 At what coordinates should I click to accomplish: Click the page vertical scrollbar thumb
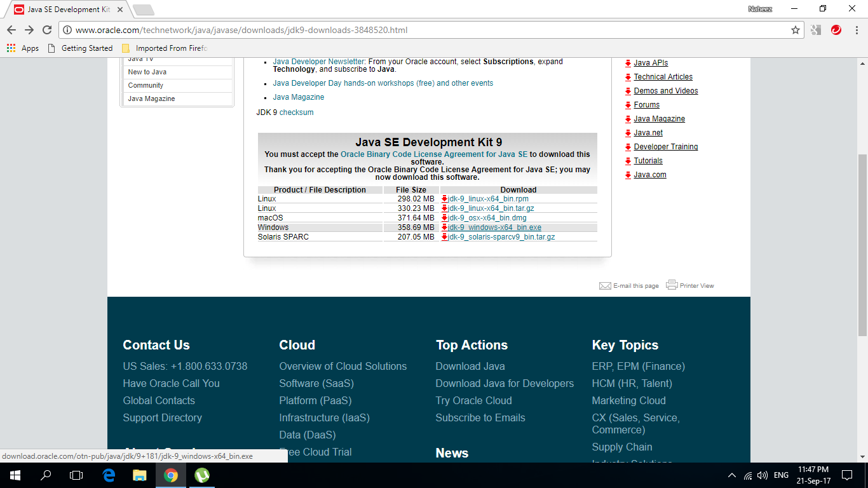click(862, 245)
